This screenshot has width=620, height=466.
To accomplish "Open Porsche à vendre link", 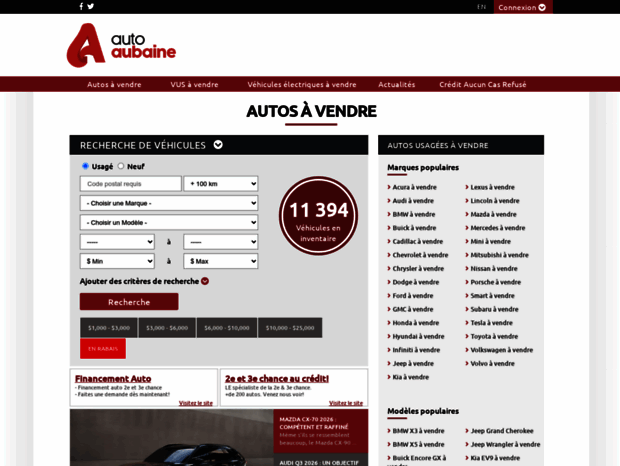I will [x=495, y=282].
